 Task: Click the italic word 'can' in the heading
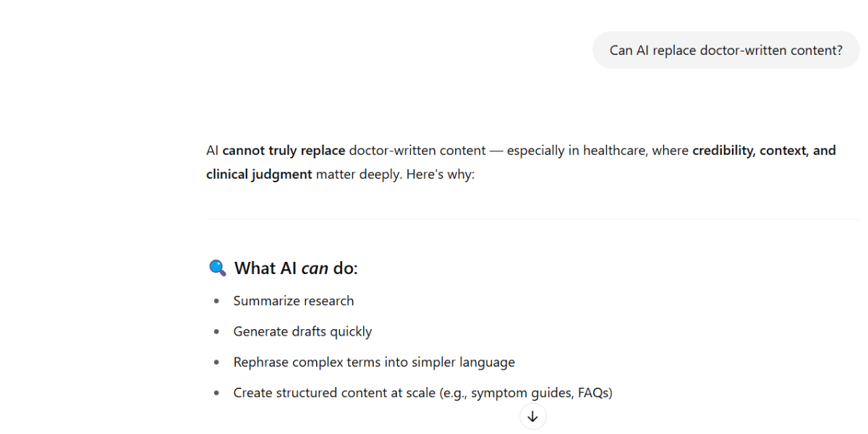pyautogui.click(x=316, y=268)
